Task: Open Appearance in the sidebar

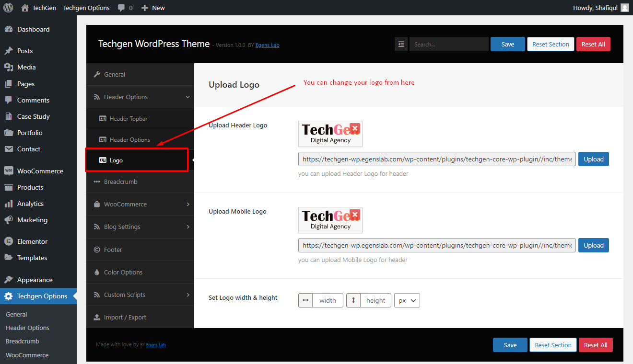Action: 38,280
